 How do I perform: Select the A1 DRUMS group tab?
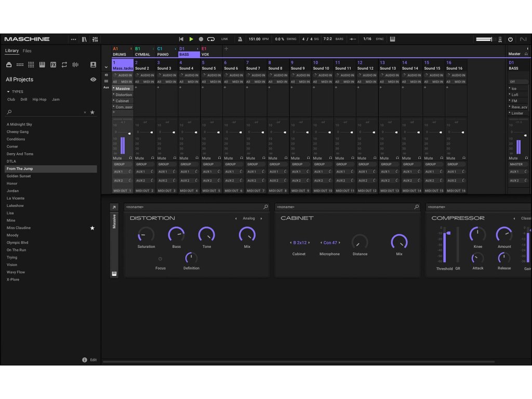122,51
